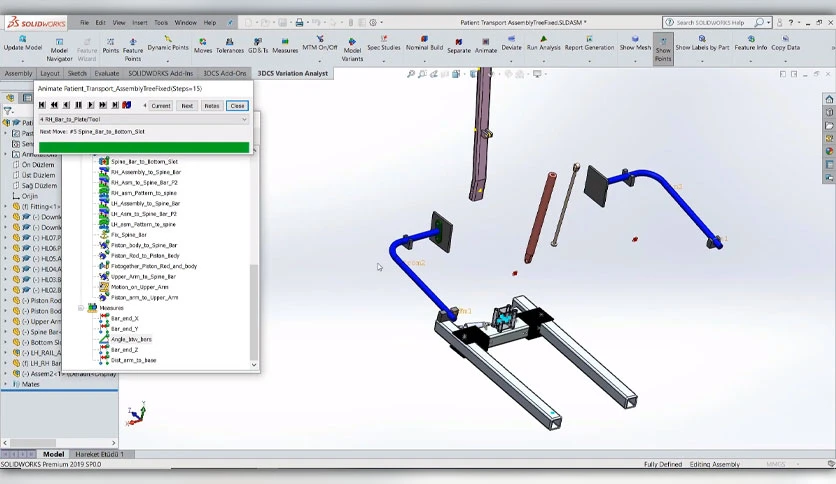Image resolution: width=836 pixels, height=484 pixels.
Task: Play the animation forward
Action: (x=91, y=105)
